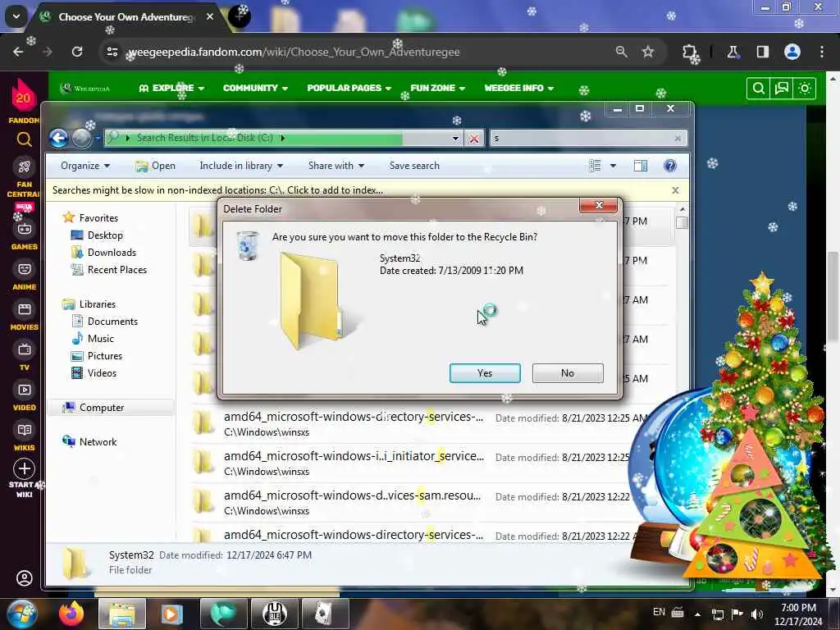The height and width of the screenshot is (630, 840).
Task: Click the volume speaker tray icon
Action: tap(757, 614)
